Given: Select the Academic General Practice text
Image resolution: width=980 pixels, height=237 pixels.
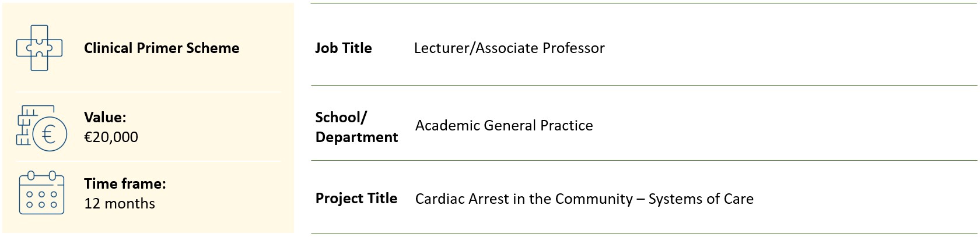Looking at the screenshot, I should (x=504, y=126).
